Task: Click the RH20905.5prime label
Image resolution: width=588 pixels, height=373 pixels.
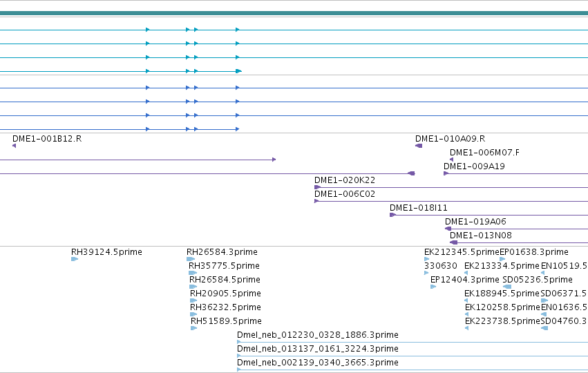Action: [225, 294]
